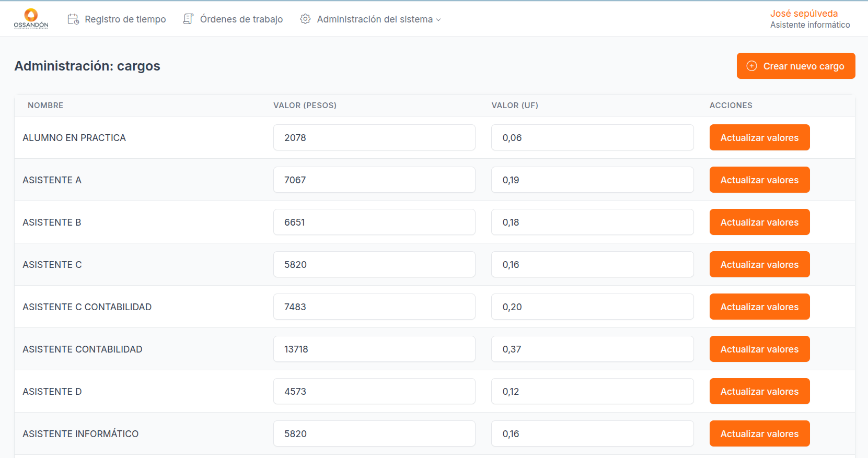
Task: Update values for ASISTENTE A
Action: [759, 180]
